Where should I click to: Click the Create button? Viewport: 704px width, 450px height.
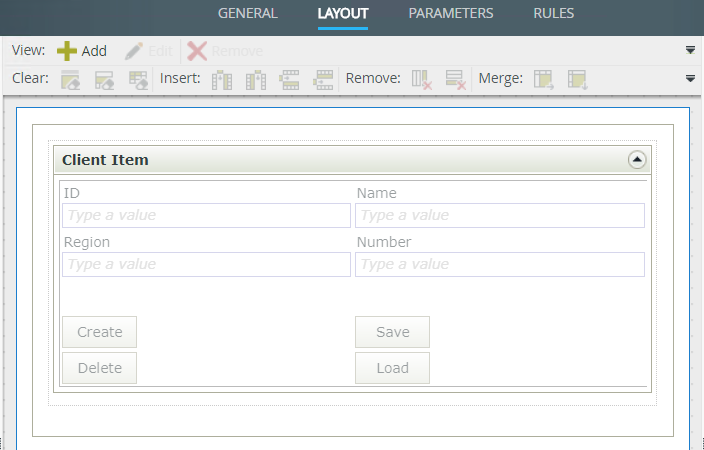pos(100,332)
